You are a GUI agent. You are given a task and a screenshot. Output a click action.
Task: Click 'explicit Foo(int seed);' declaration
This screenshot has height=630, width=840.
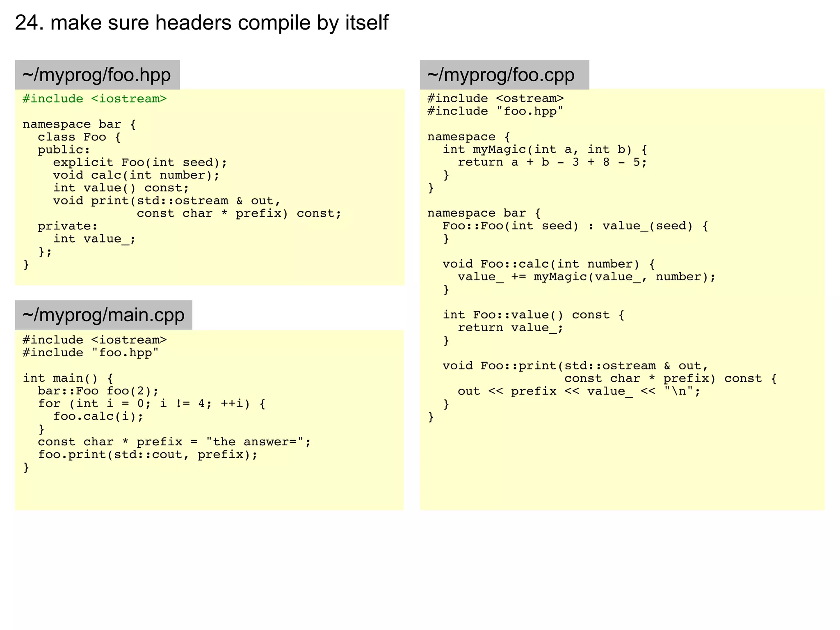[x=140, y=163]
